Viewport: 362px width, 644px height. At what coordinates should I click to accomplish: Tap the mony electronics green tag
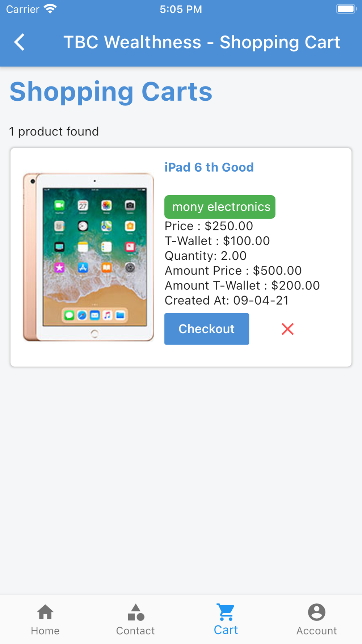tap(220, 207)
